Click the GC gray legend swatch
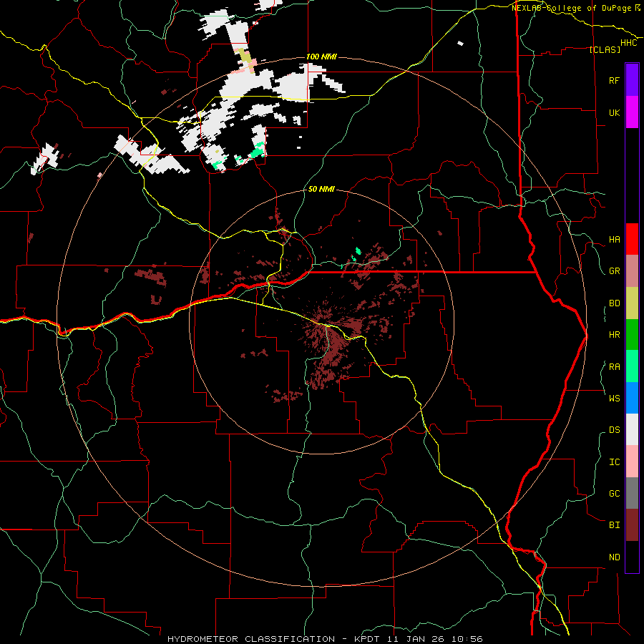 (x=632, y=493)
